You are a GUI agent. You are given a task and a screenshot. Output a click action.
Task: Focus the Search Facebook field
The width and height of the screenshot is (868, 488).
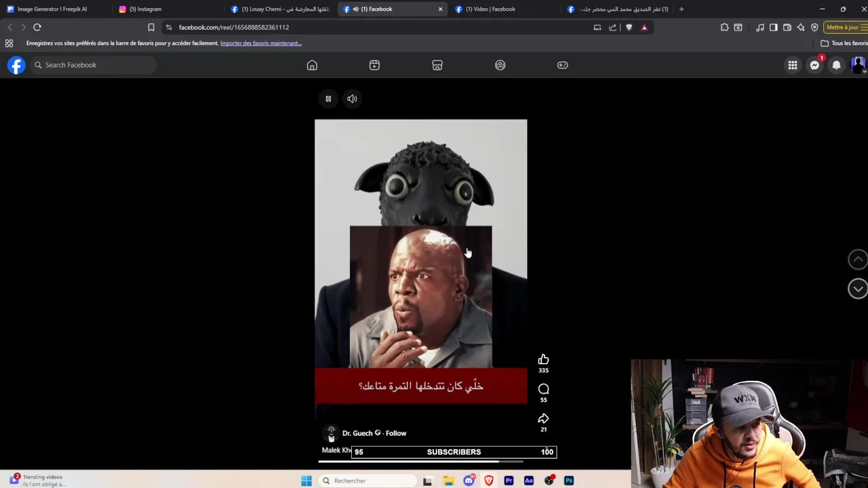tap(92, 65)
